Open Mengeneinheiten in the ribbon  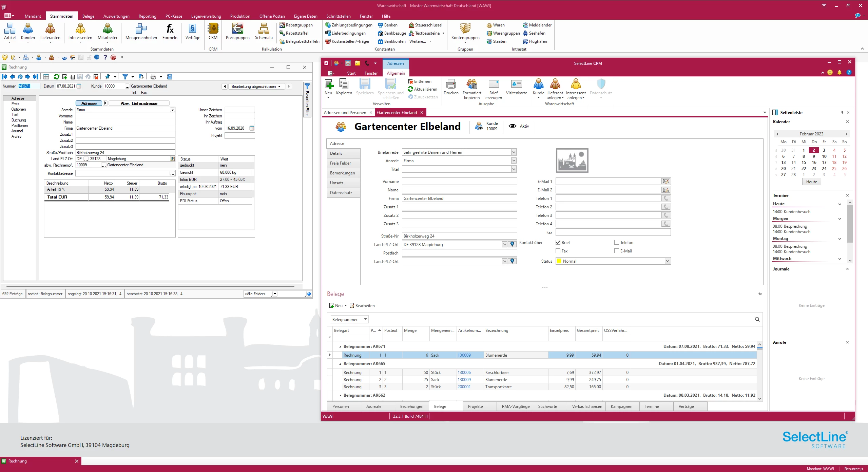pyautogui.click(x=141, y=32)
